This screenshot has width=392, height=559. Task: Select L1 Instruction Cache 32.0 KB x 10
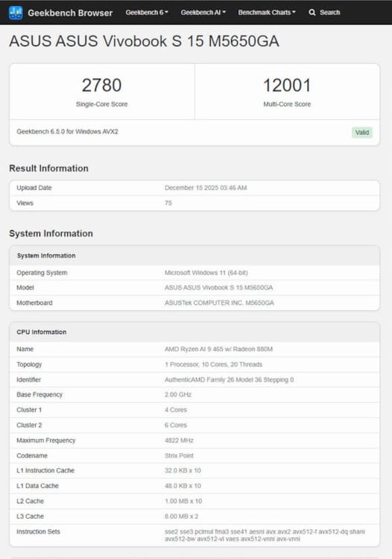click(x=183, y=470)
